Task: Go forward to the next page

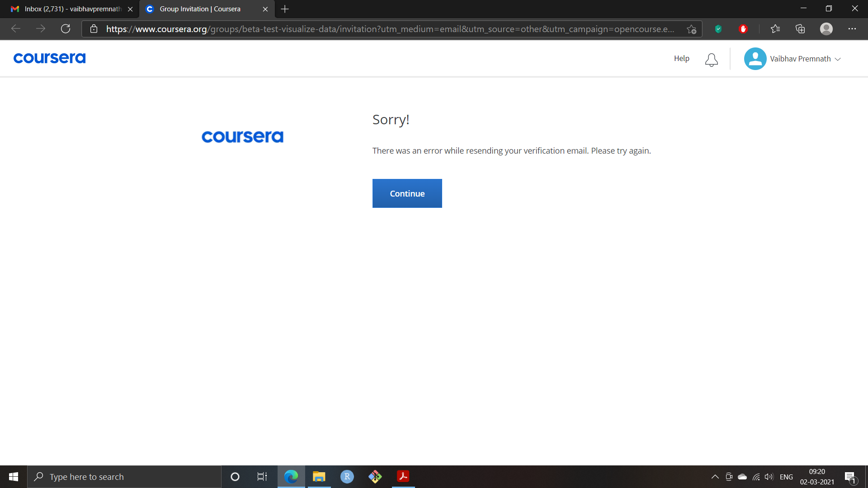Action: 41,29
